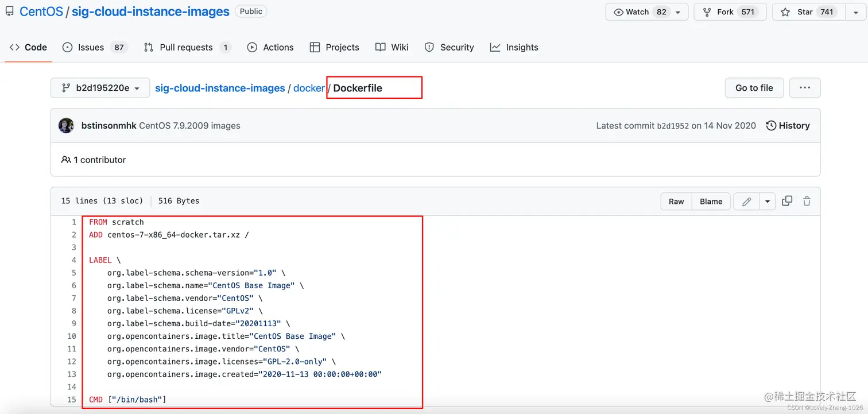Click the fork count 571
This screenshot has height=414, width=868.
coord(748,12)
